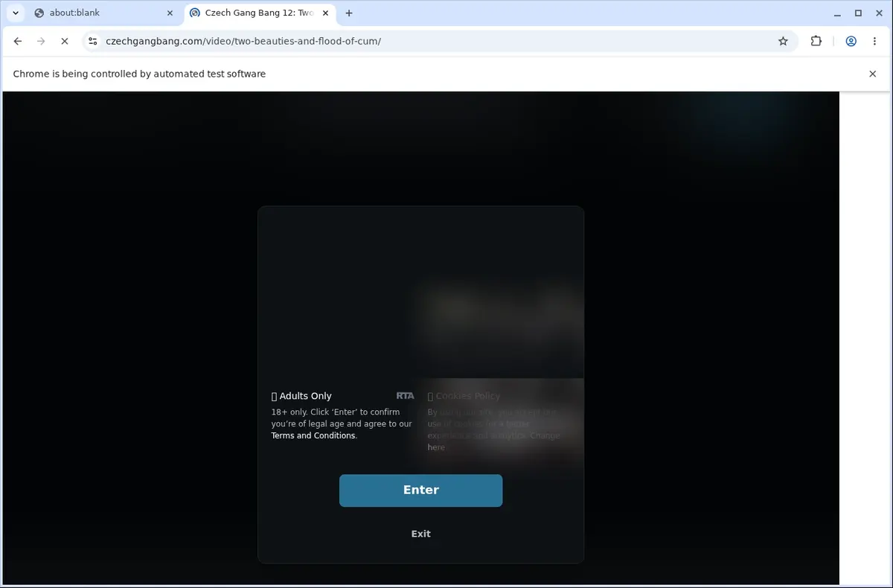Open the Chrome three-dot menu
Screen dimensions: 893x588
(874, 42)
